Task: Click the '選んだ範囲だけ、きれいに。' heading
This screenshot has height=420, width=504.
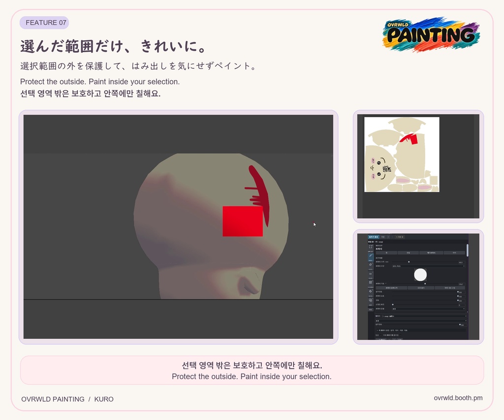Action: coord(113,46)
